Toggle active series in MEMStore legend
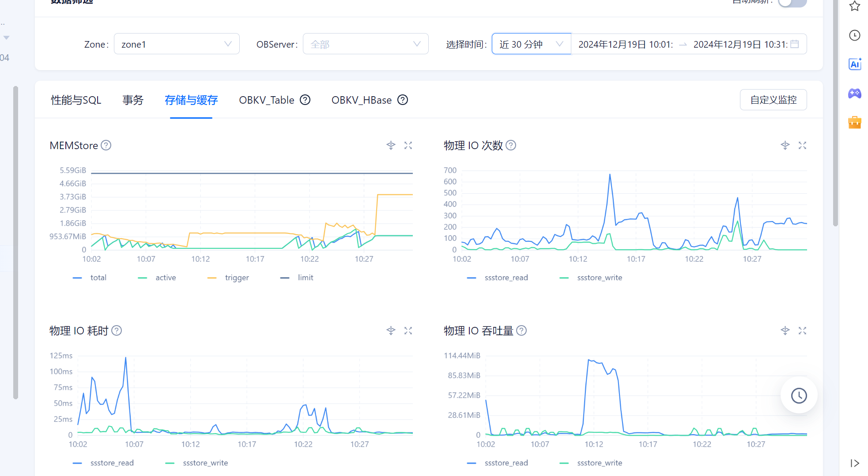The height and width of the screenshot is (476, 868). coord(157,277)
